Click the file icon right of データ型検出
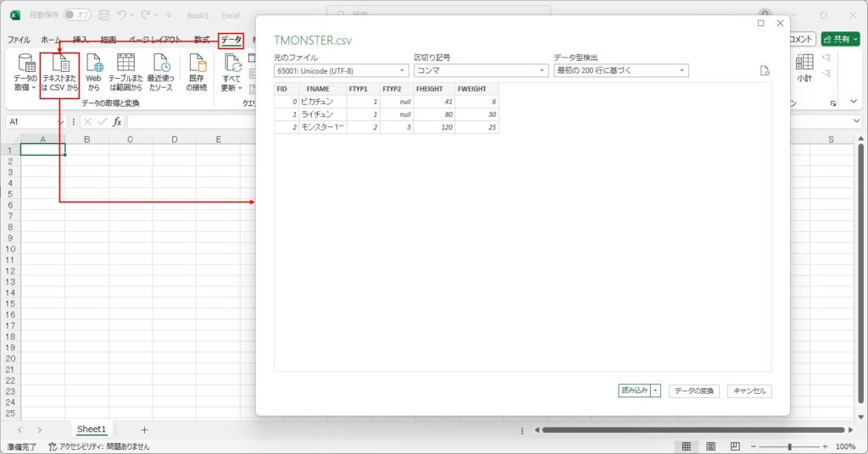This screenshot has width=868, height=454. pyautogui.click(x=765, y=70)
